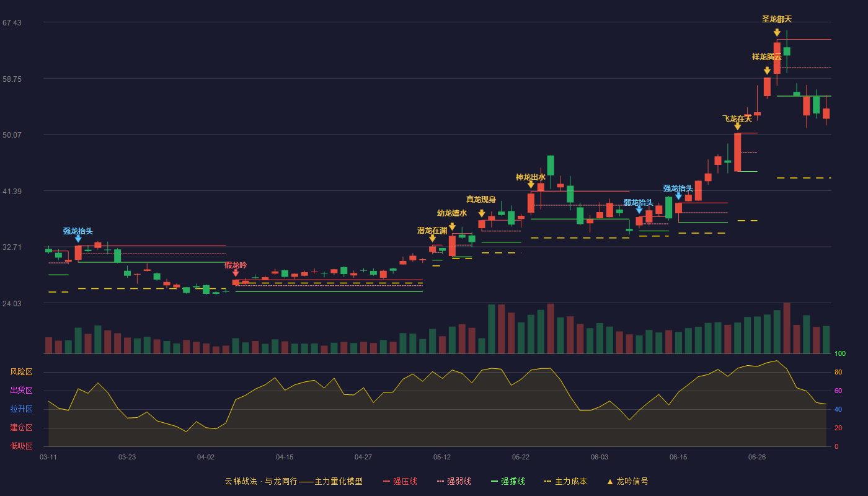Click the green 100 indicator axis value
The width and height of the screenshot is (868, 496).
(x=840, y=354)
